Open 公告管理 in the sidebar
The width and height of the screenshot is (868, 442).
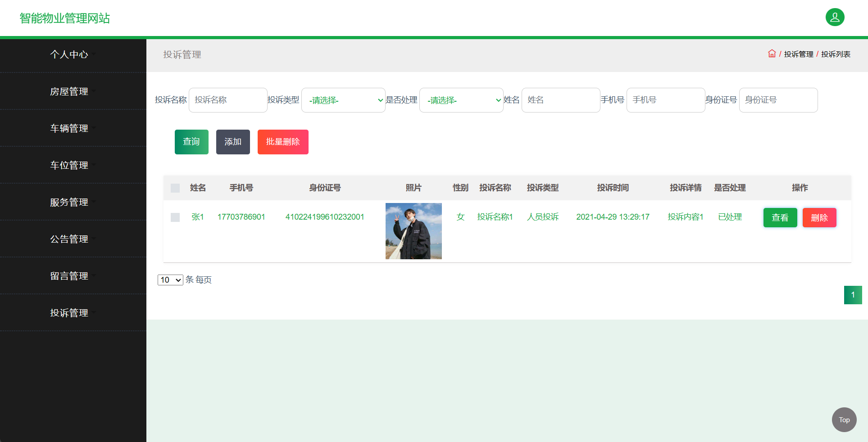70,239
